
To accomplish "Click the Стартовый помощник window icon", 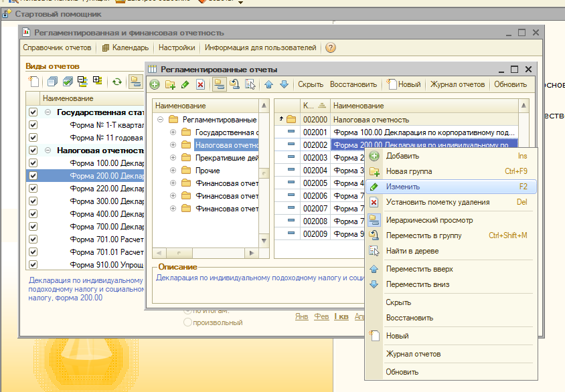I will click(x=6, y=14).
